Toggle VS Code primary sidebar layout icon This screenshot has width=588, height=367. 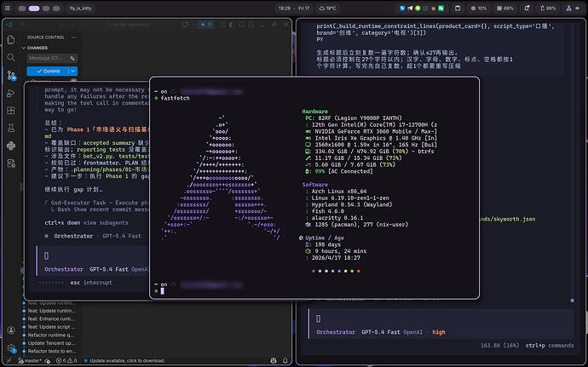pyautogui.click(x=232, y=25)
